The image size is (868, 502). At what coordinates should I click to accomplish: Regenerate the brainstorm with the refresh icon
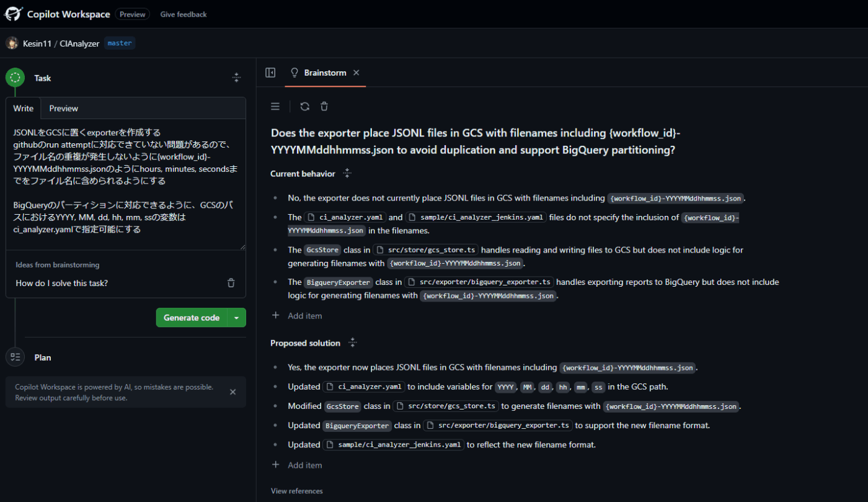pos(304,107)
